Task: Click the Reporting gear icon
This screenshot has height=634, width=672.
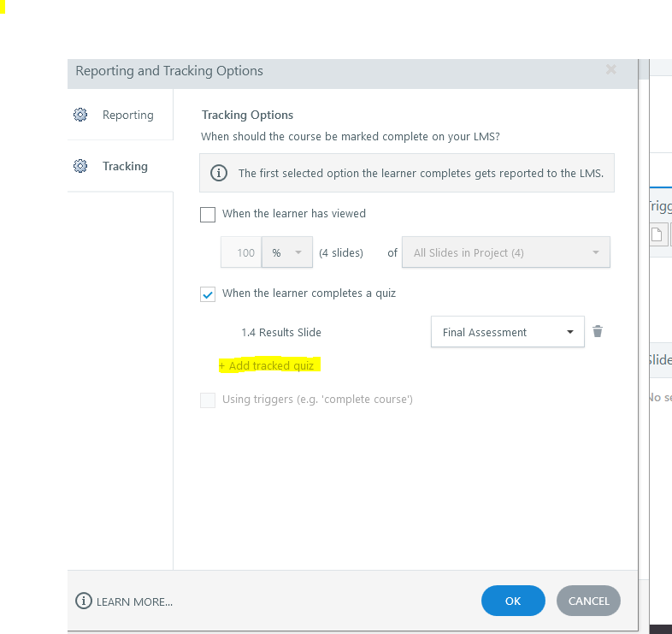Action: [x=80, y=115]
